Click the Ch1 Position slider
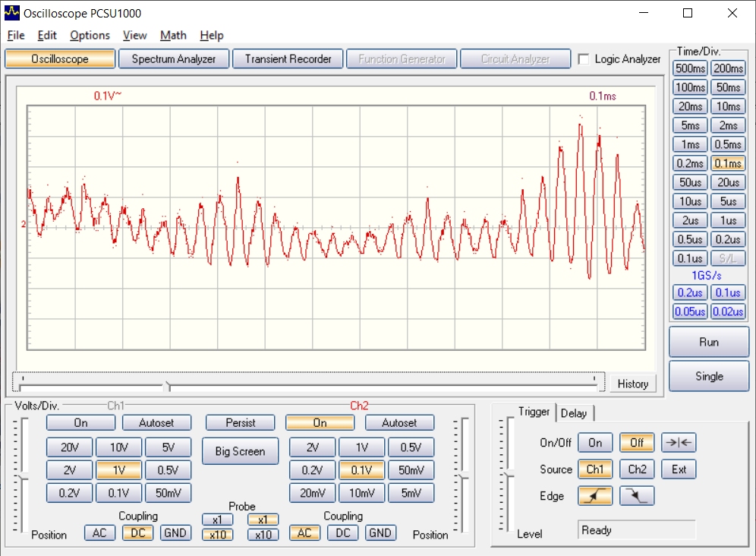756x556 pixels. [x=23, y=475]
